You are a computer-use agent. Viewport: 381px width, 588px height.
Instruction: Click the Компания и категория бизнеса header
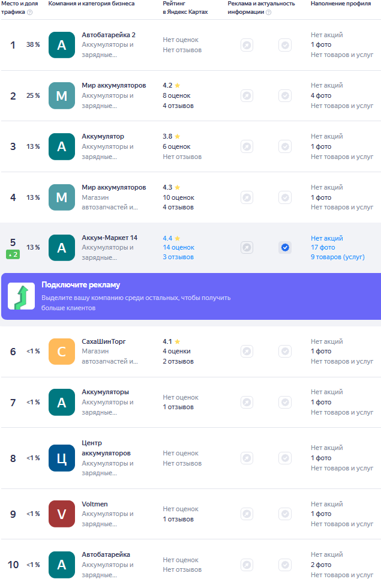(x=91, y=4)
